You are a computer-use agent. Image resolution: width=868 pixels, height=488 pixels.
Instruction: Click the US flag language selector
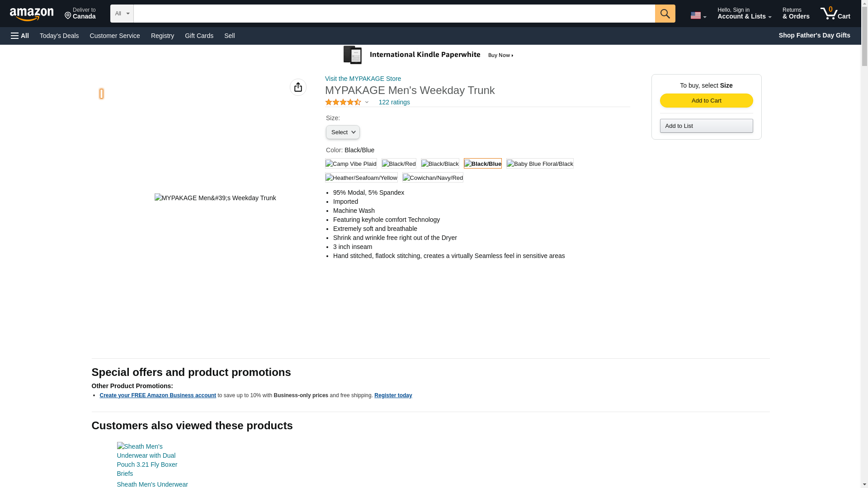[698, 15]
